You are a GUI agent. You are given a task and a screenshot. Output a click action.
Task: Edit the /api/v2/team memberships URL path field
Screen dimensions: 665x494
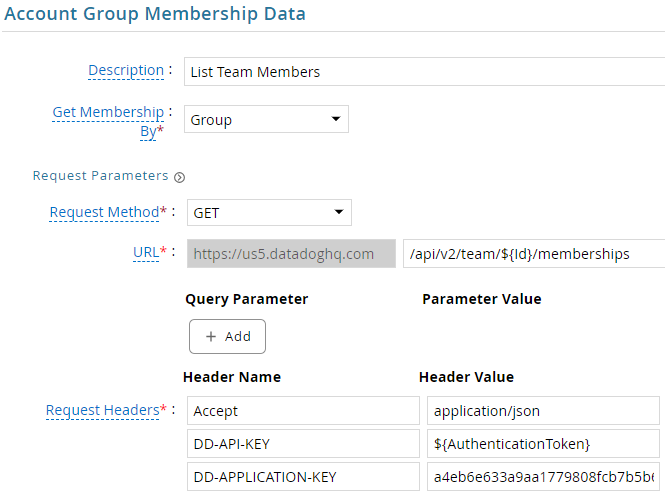534,254
